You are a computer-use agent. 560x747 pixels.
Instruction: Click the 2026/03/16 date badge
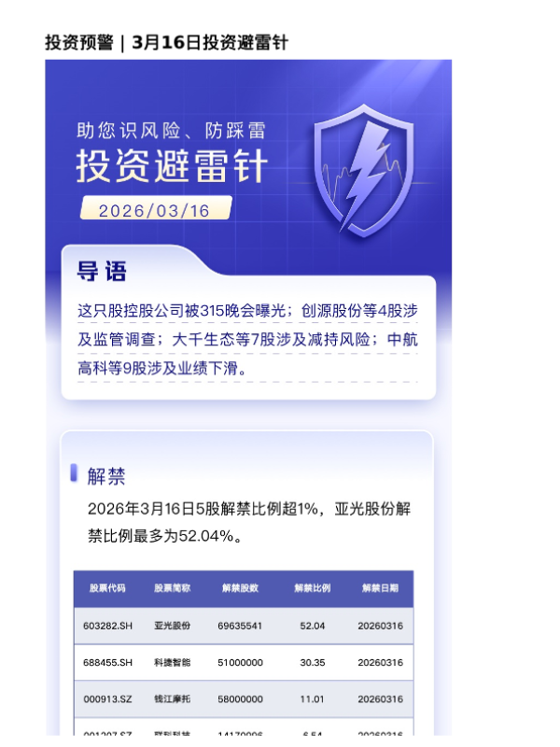(x=155, y=209)
